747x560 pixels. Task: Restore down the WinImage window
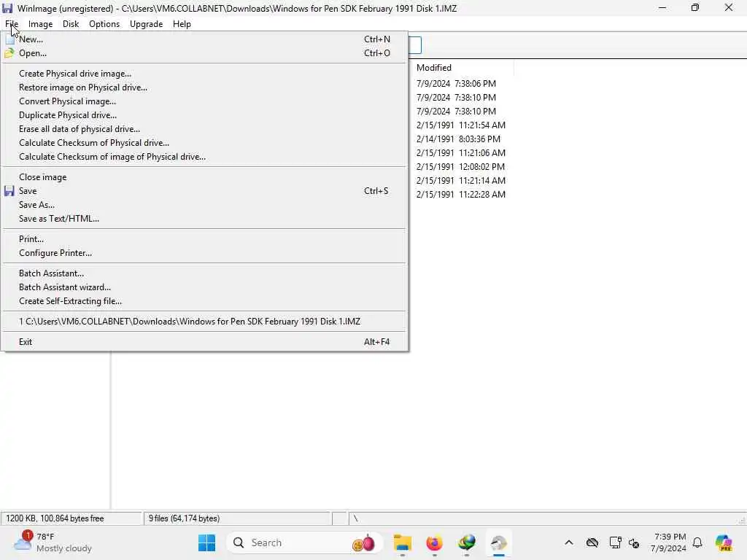[x=695, y=7]
